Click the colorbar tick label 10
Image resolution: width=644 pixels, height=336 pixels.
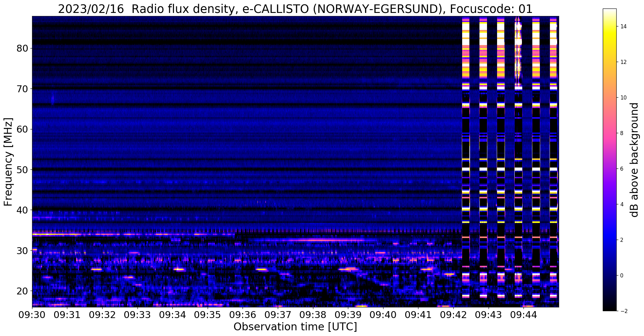point(623,98)
